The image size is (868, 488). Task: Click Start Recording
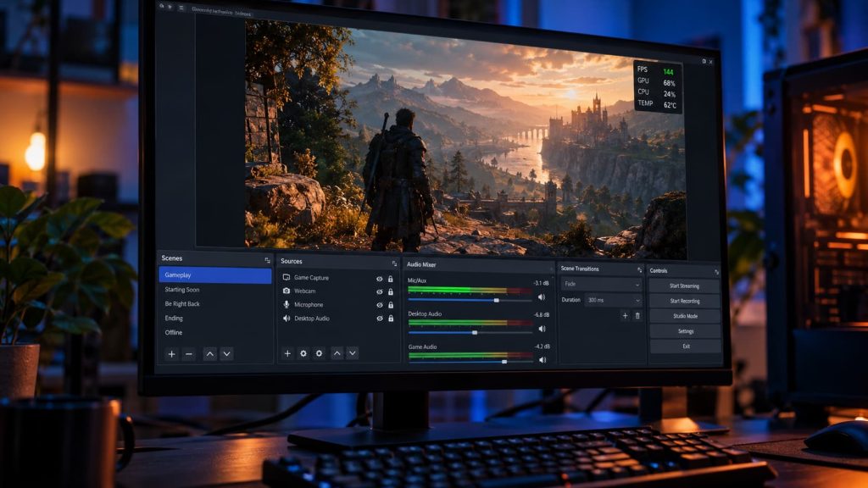tap(685, 301)
